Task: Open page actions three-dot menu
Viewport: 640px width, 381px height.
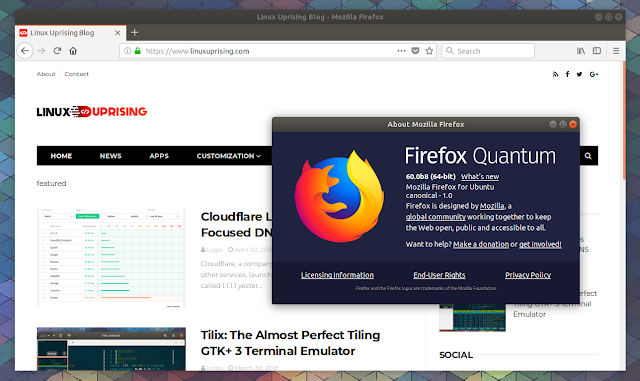Action: pyautogui.click(x=401, y=51)
